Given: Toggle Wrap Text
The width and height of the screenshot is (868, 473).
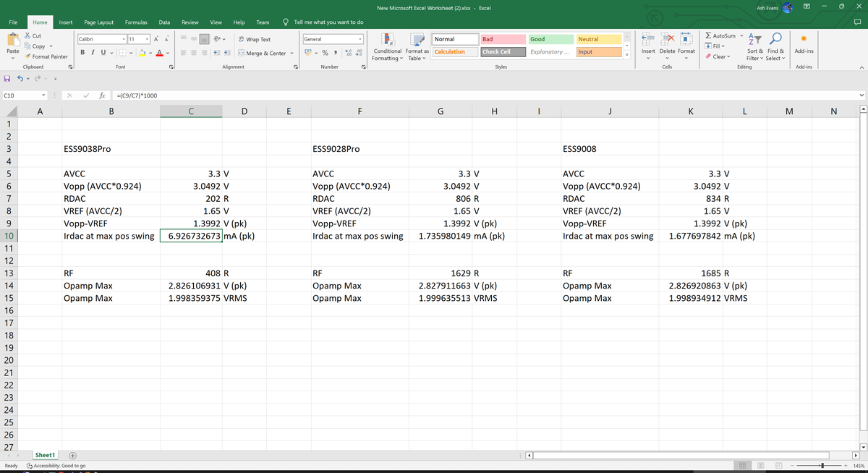Looking at the screenshot, I should tap(254, 39).
